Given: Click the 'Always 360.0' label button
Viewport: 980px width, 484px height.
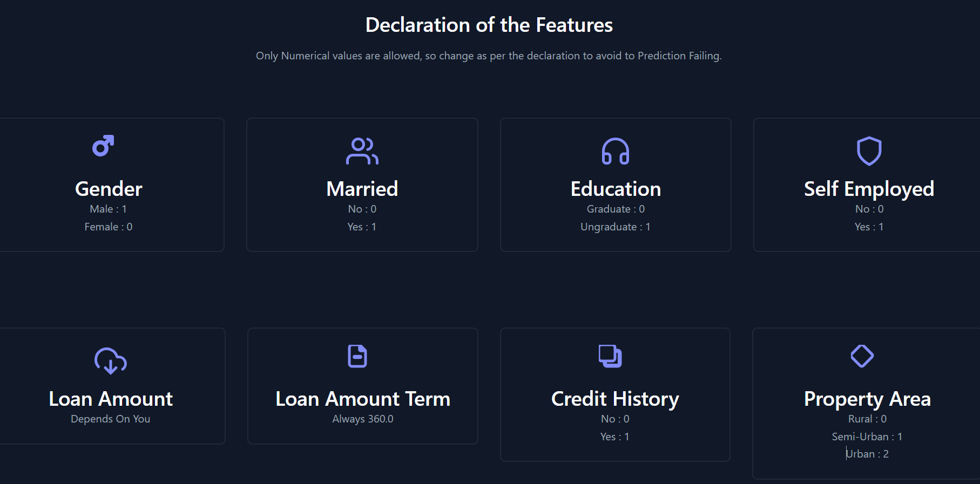Looking at the screenshot, I should 362,419.
